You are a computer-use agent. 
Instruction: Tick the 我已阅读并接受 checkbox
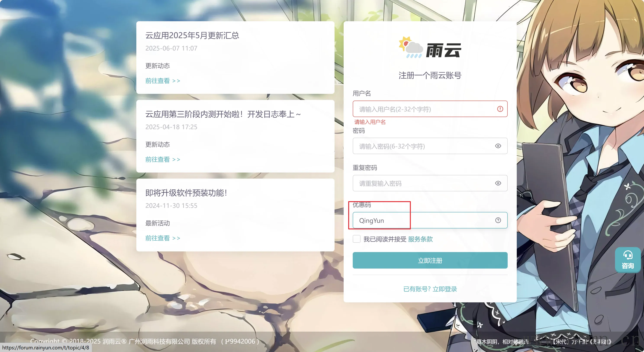pyautogui.click(x=356, y=239)
